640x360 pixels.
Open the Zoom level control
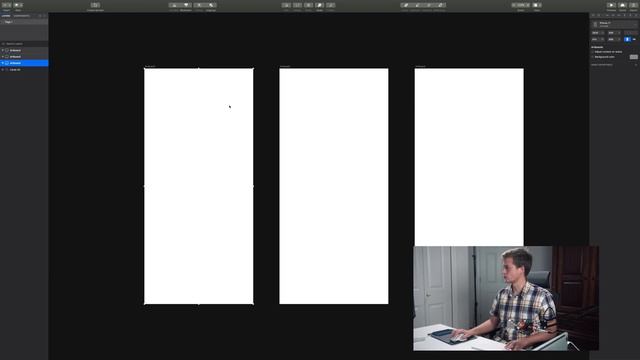(521, 5)
